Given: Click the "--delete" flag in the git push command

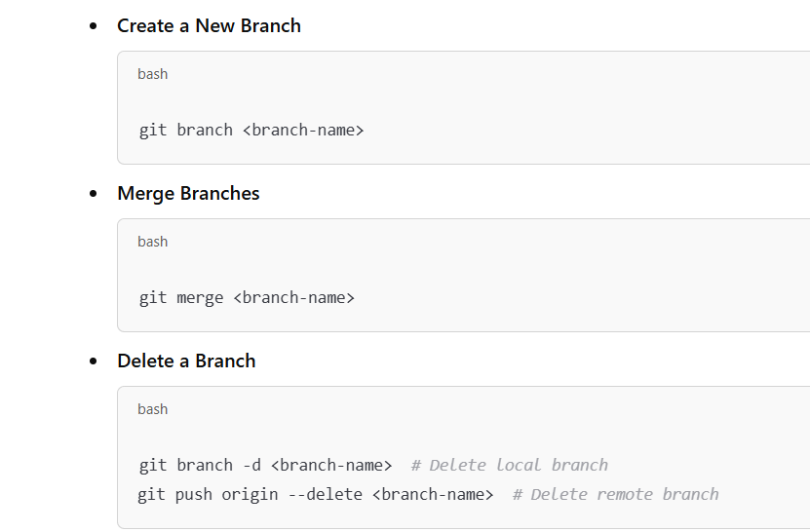Looking at the screenshot, I should 325,494.
